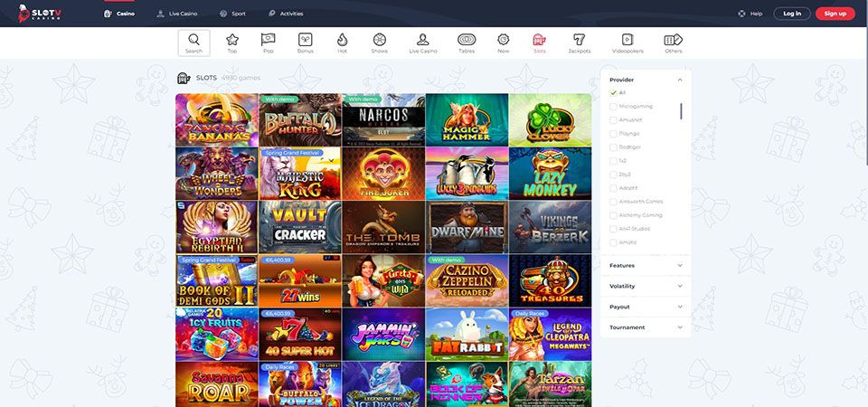Launch the 27 Wins game
This screenshot has height=407, width=868.
click(300, 280)
